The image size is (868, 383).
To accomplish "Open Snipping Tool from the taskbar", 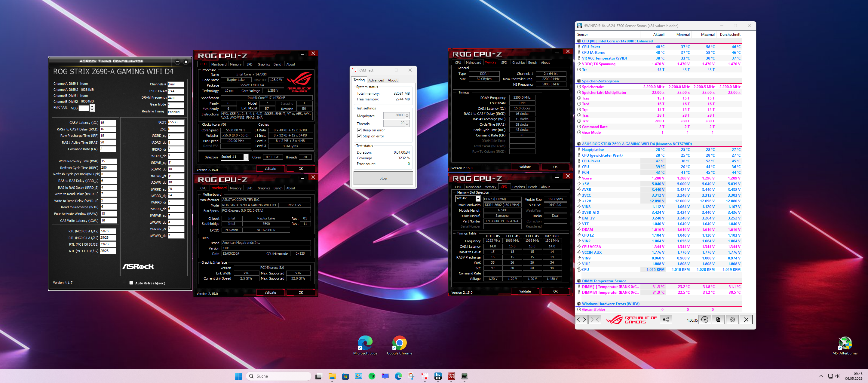I will click(411, 376).
